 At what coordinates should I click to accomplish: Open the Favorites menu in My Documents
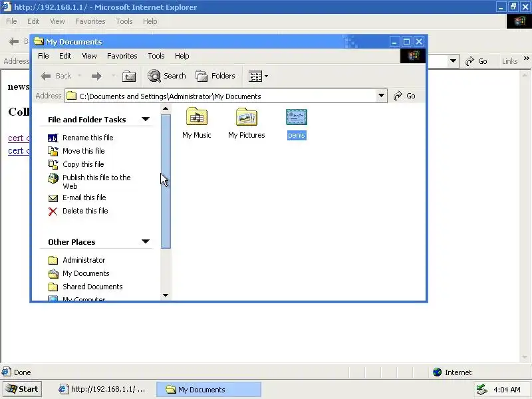(122, 56)
